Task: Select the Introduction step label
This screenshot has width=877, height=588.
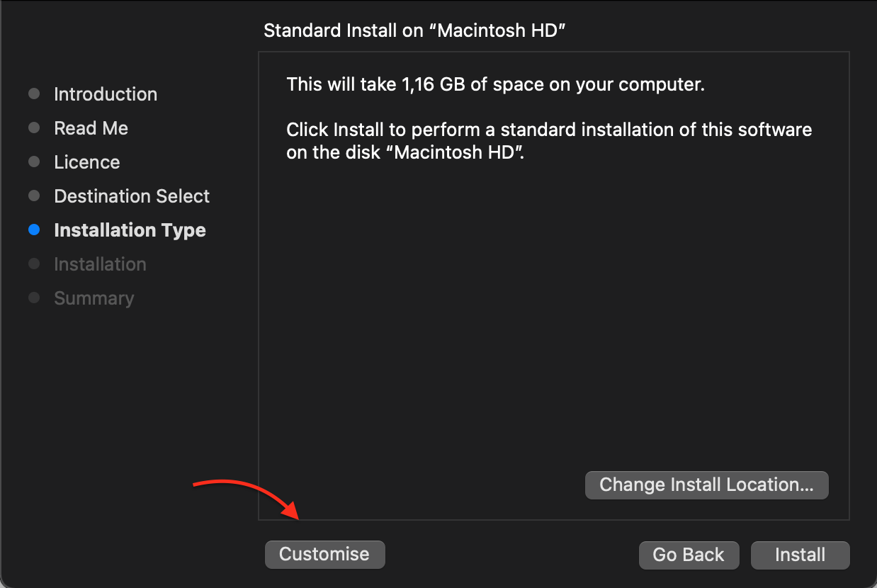Action: coord(106,94)
